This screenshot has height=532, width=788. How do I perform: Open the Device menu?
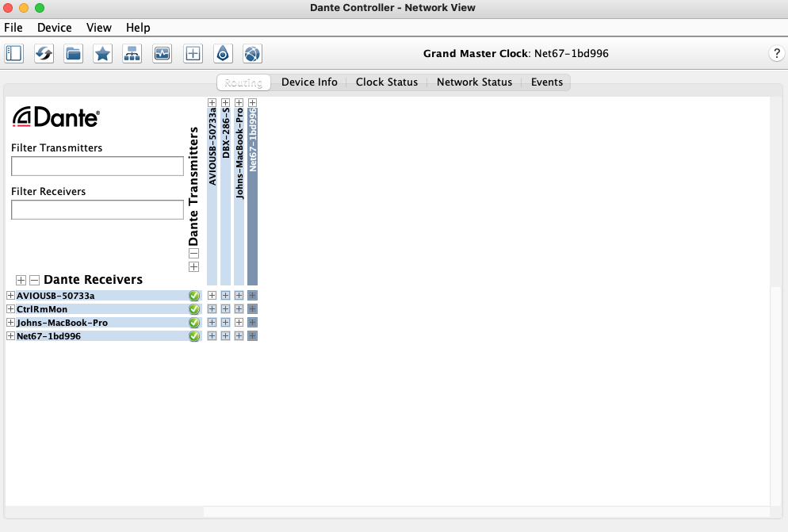coord(54,28)
